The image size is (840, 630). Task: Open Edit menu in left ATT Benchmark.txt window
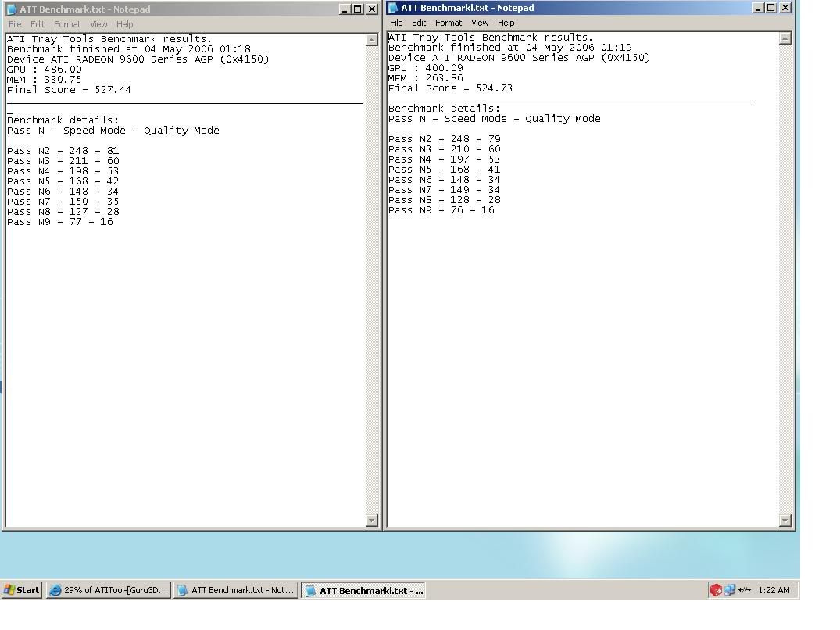(x=38, y=24)
